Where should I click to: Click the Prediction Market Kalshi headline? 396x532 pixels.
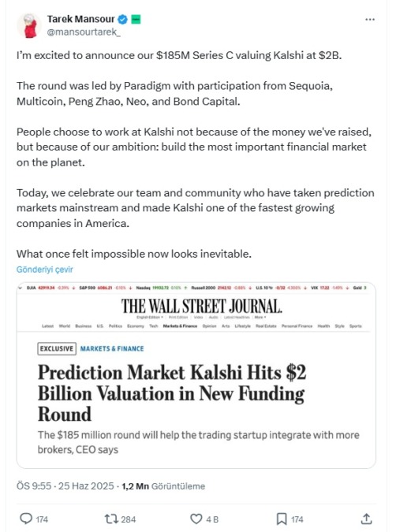click(x=172, y=393)
